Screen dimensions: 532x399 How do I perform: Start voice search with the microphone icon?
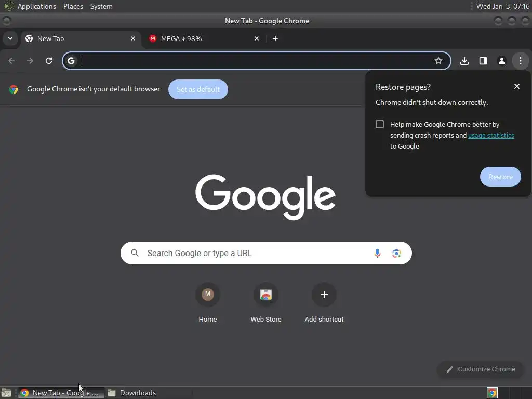point(377,253)
